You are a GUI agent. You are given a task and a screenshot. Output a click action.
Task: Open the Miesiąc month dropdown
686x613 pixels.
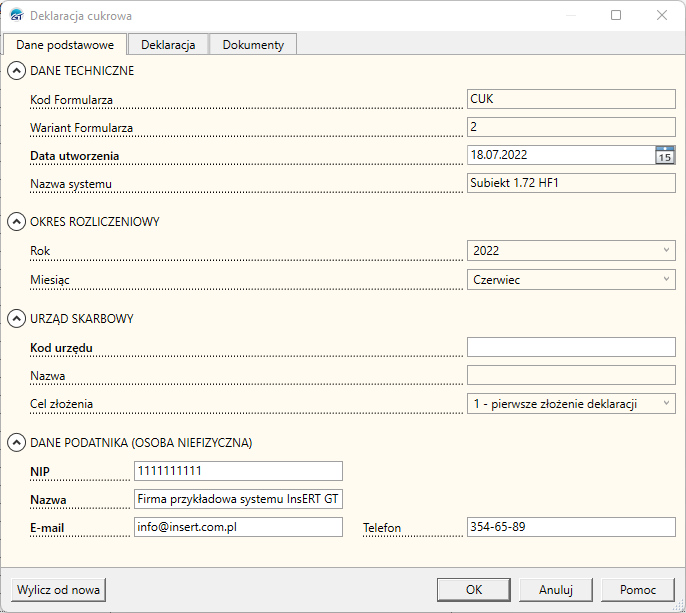571,280
